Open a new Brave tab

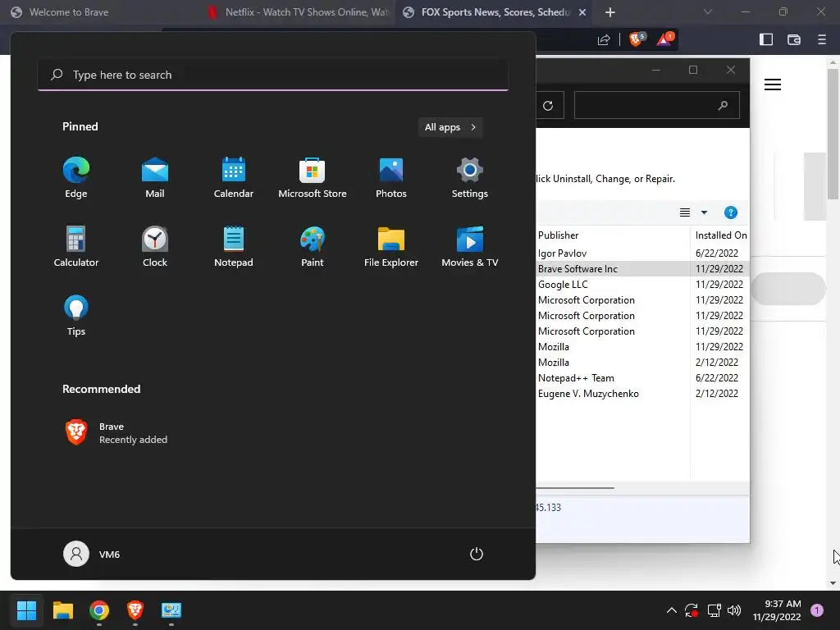610,12
